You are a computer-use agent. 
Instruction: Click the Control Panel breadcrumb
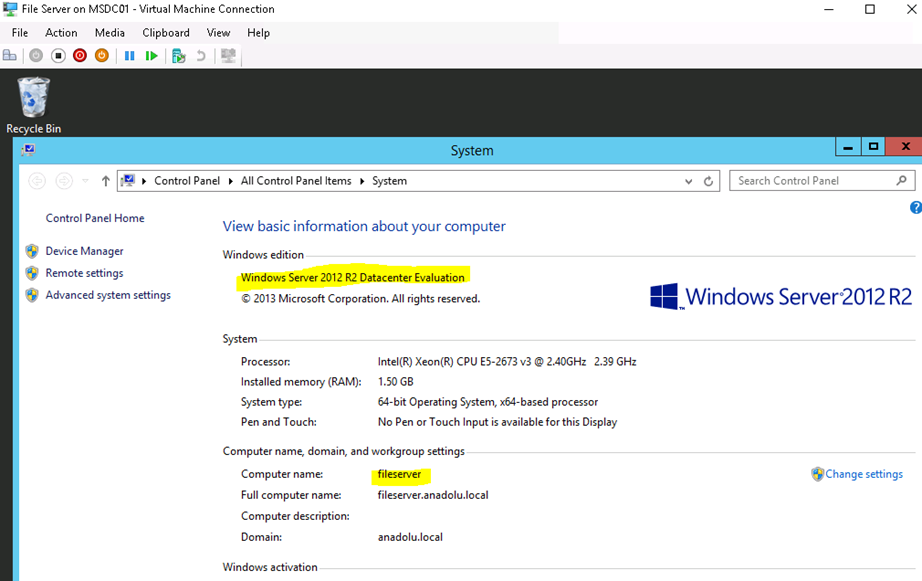(187, 181)
